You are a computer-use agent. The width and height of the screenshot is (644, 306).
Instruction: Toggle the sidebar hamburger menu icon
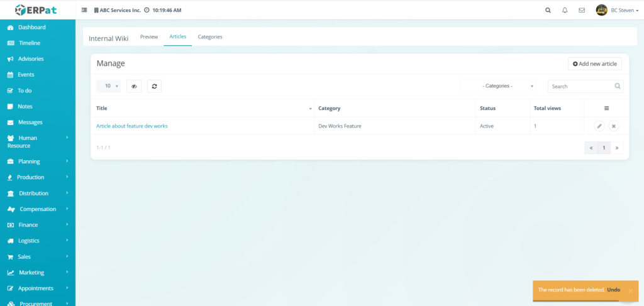84,10
